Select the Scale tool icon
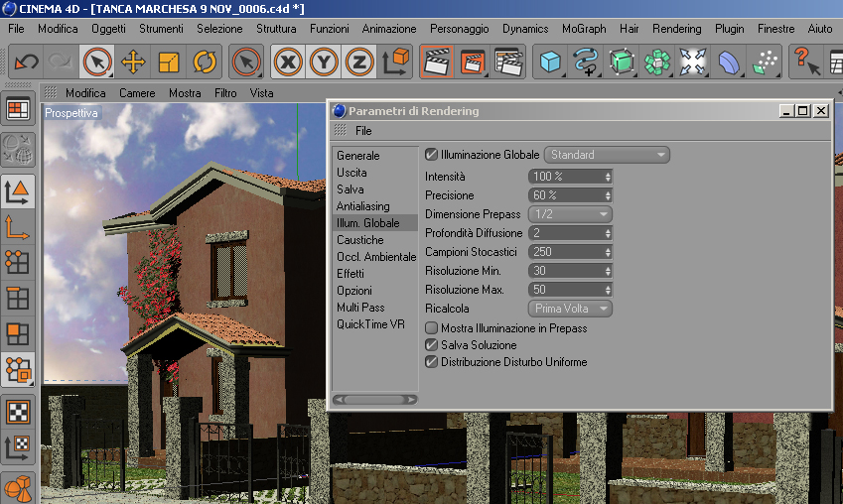The image size is (843, 504). tap(168, 63)
